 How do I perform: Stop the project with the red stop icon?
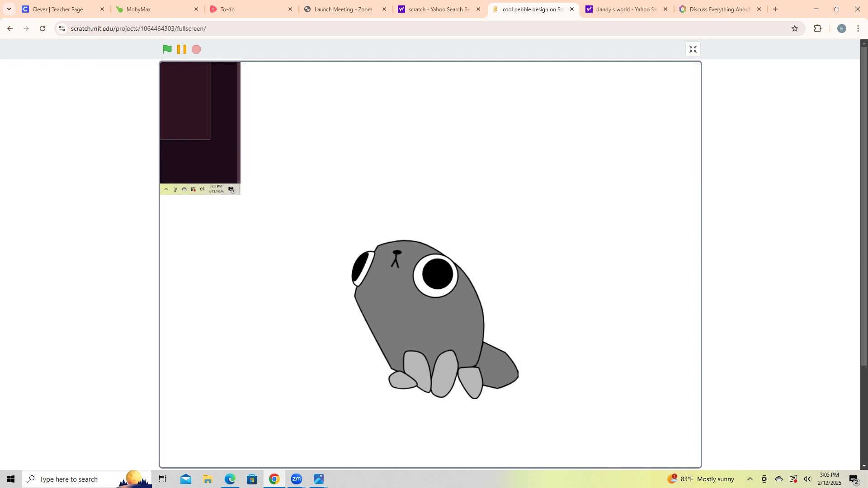click(x=196, y=49)
